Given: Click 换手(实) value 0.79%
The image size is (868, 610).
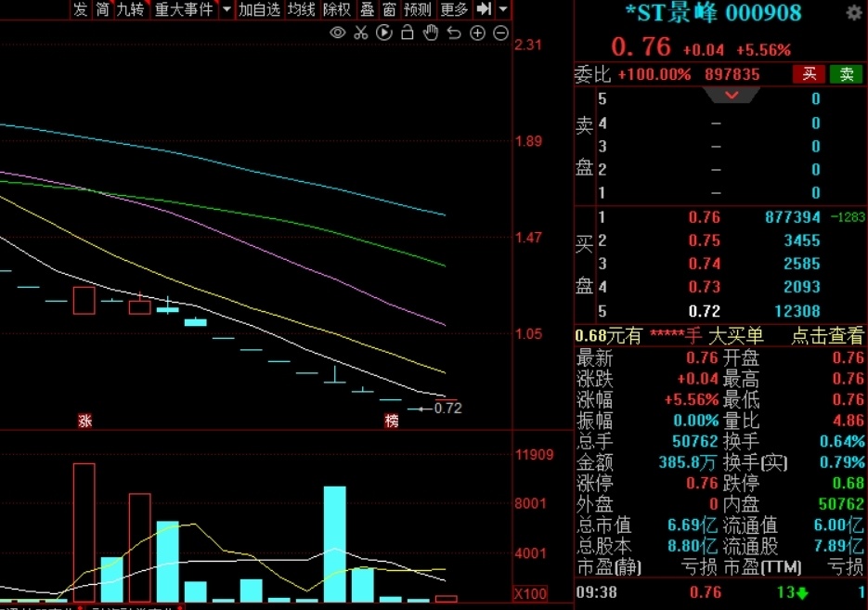Looking at the screenshot, I should click(x=842, y=462).
